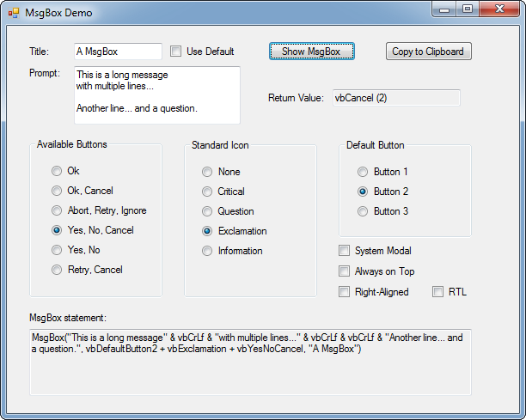Select Button 3 as default
The width and height of the screenshot is (526, 420).
(x=363, y=211)
